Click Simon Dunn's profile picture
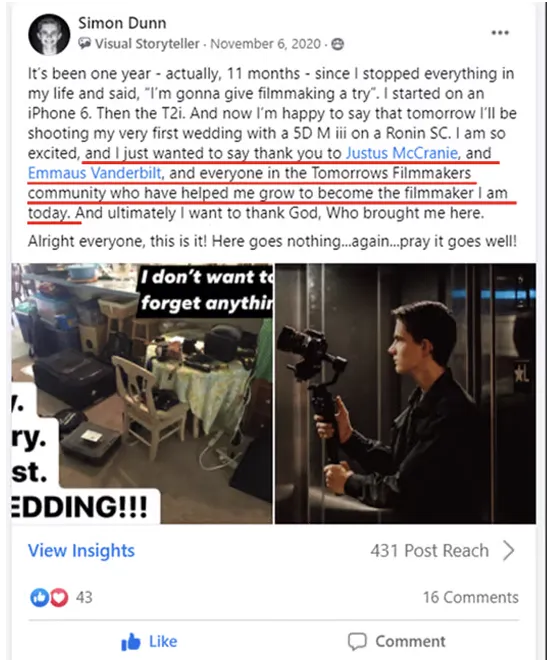 coord(49,35)
